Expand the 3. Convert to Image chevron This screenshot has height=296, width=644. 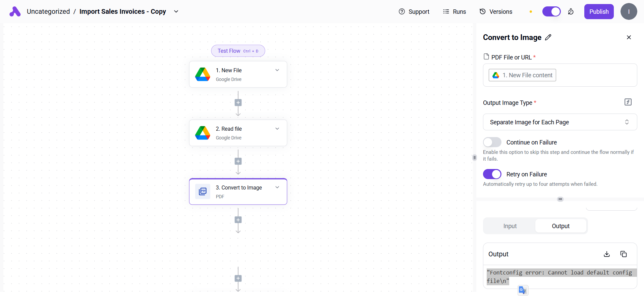click(x=277, y=187)
